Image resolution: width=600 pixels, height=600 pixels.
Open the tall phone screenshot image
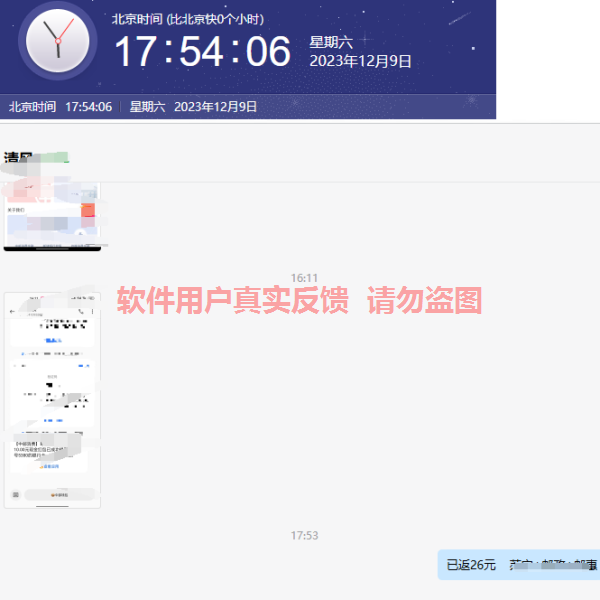pos(52,400)
